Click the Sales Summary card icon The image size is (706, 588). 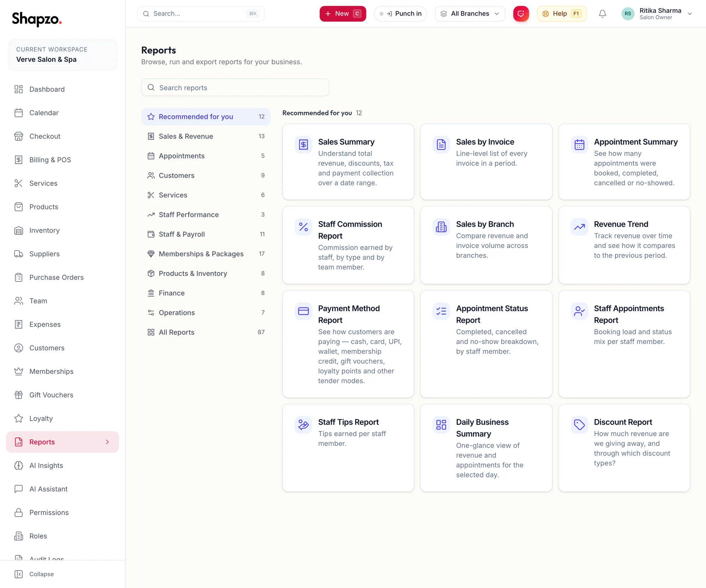pos(303,144)
